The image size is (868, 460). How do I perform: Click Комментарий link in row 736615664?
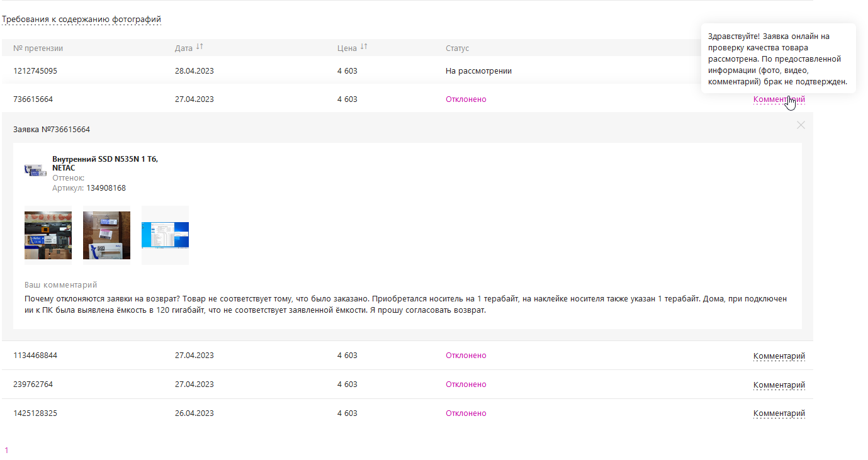(x=779, y=99)
